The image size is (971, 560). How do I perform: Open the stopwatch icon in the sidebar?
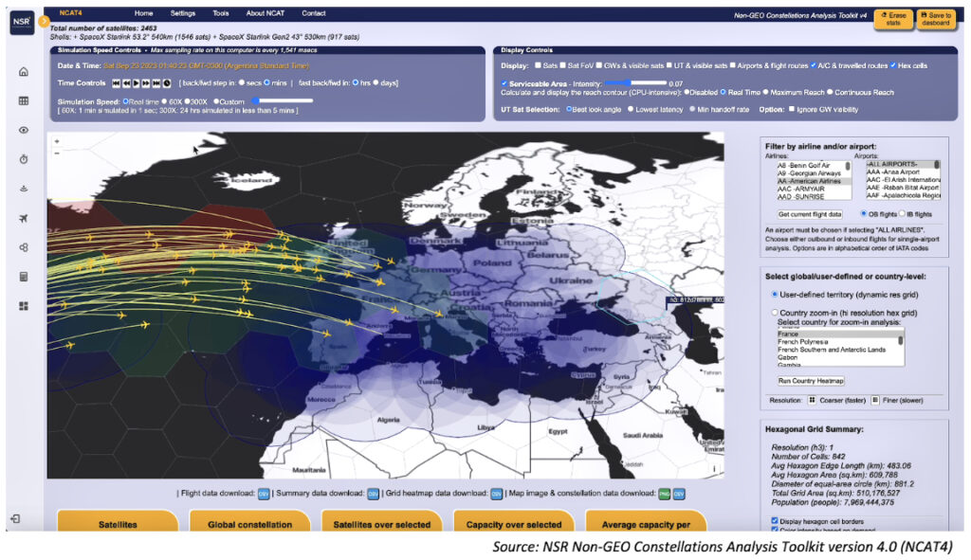click(24, 159)
